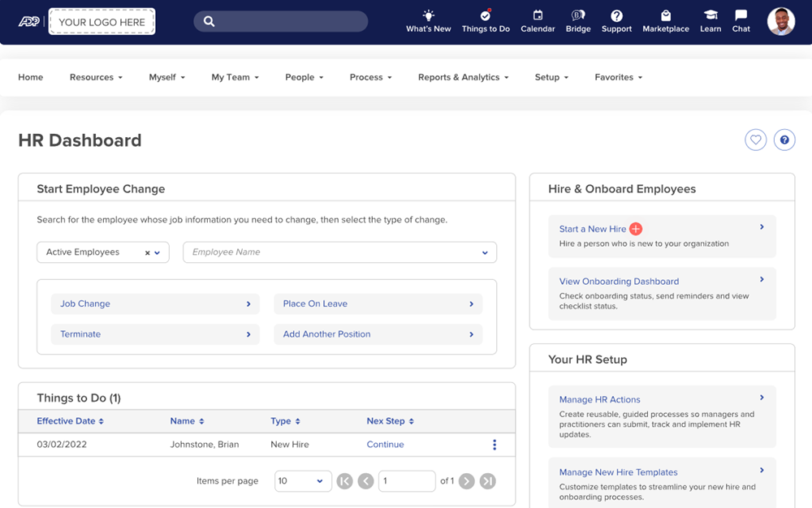This screenshot has height=508, width=812.
Task: Click the red plus icon by Start a New Hire
Action: pos(636,229)
